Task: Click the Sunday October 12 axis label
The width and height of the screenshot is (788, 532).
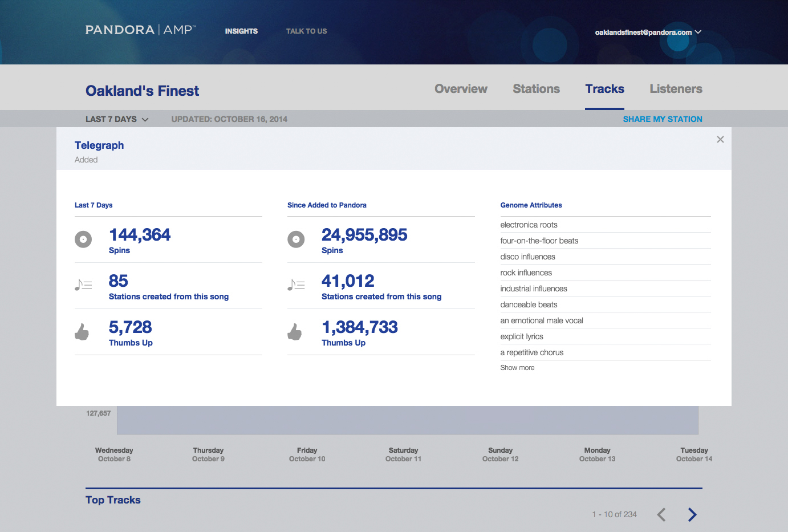Action: coord(500,454)
